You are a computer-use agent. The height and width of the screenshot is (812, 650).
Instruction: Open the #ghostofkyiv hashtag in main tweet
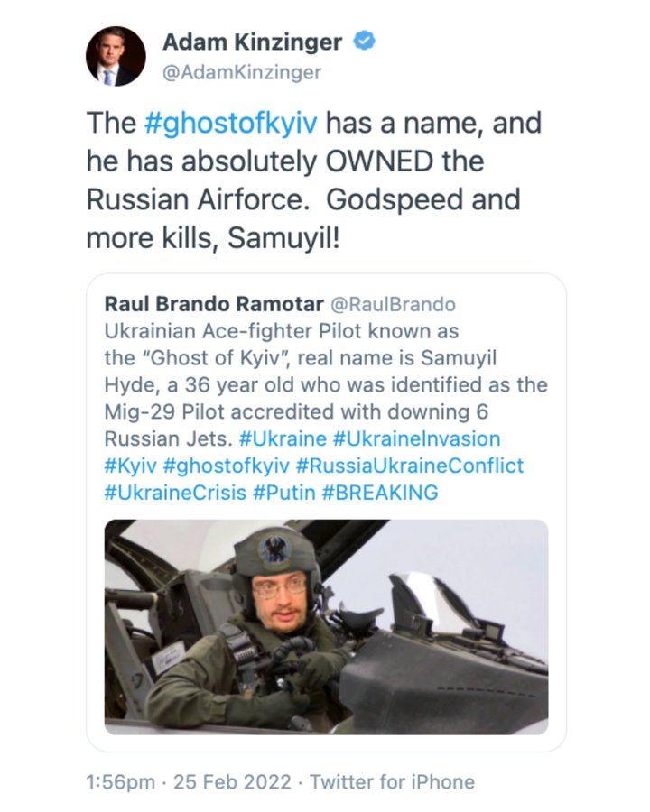tap(231, 124)
